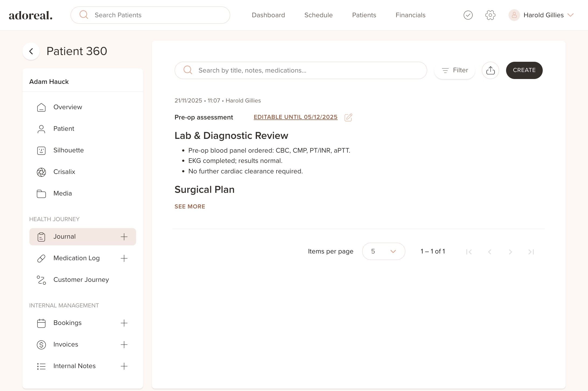Screen dimensions: 588x391
Task: Open the Harold Gillies user menu
Action: click(543, 15)
